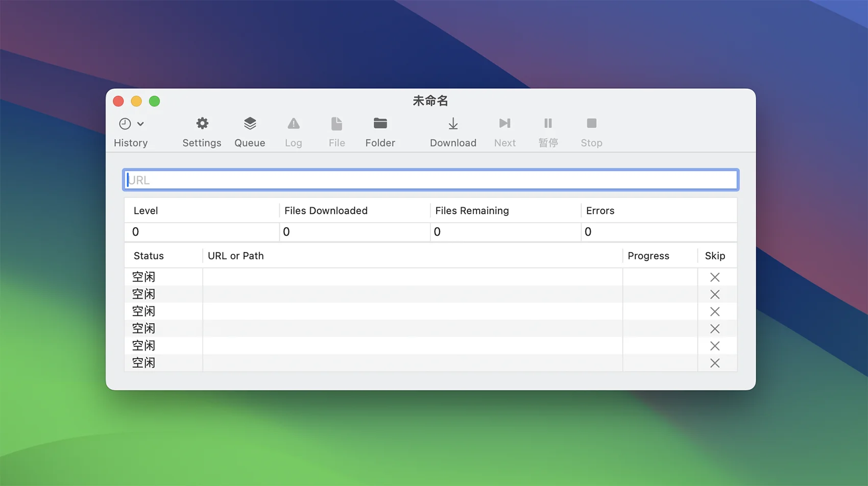This screenshot has width=868, height=486.
Task: Stop the current download
Action: pos(591,124)
